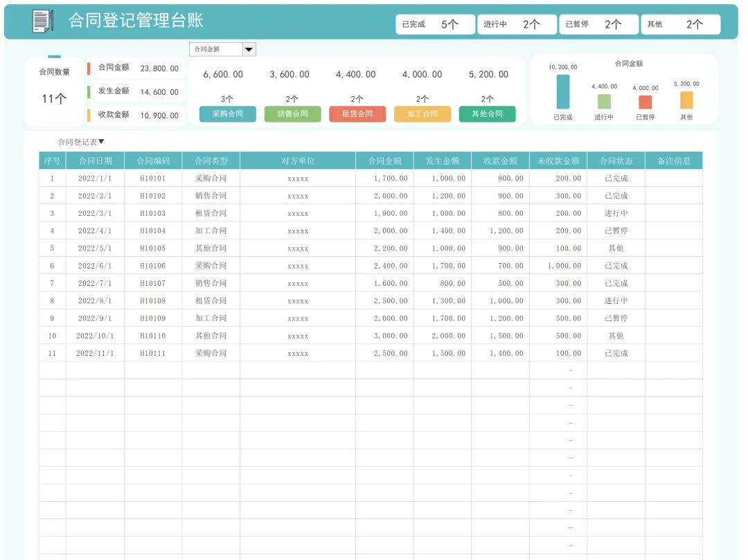Click the 其他合同 type cell in row 5
Image resolution: width=748 pixels, height=560 pixels.
coord(211,249)
